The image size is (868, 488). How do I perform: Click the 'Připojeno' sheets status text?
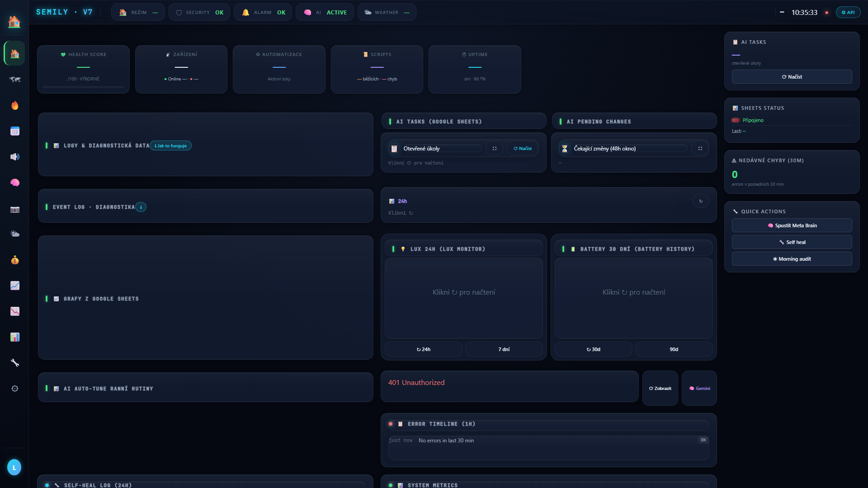tap(753, 120)
